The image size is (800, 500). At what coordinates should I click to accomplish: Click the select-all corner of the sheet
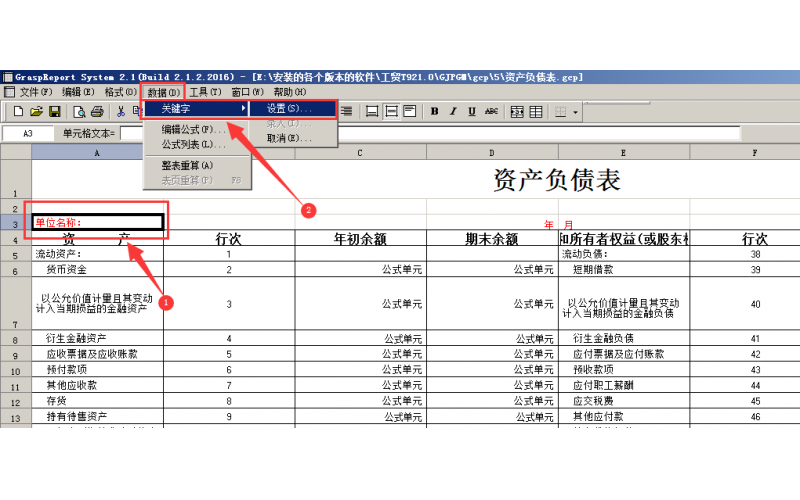[x=16, y=152]
